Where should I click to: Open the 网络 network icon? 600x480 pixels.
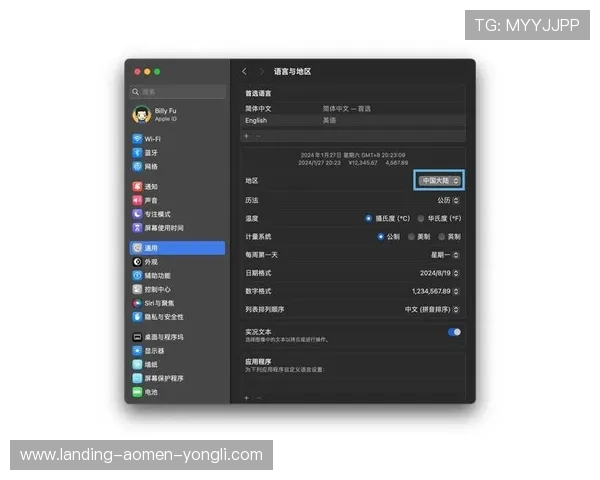(x=137, y=166)
